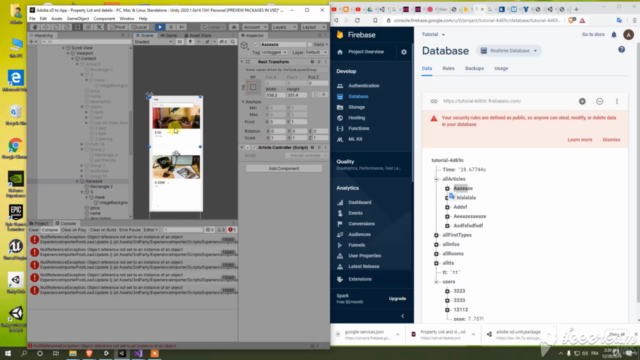Click Dismiss on the security rules warning
The height and width of the screenshot is (360, 640).
coord(611,140)
